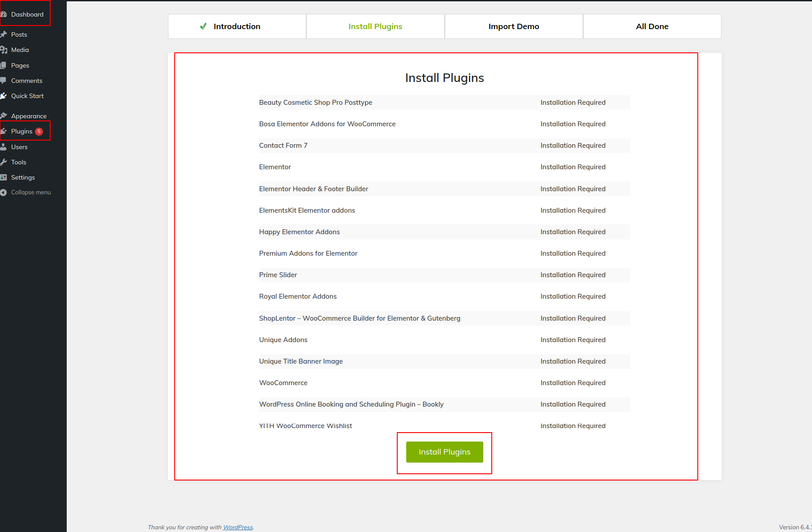Select the WooCommerce plugin row
812x532 pixels.
283,383
